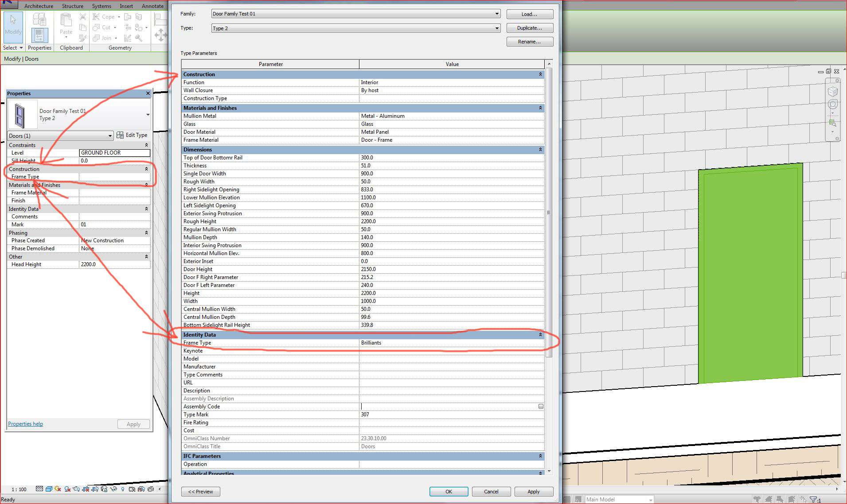This screenshot has width=847, height=504.
Task: Open Type Properties icon in ribbon
Action: click(x=39, y=19)
